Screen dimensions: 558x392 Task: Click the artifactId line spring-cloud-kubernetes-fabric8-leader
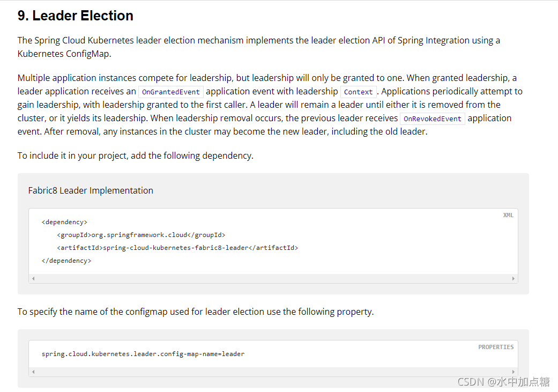(177, 248)
